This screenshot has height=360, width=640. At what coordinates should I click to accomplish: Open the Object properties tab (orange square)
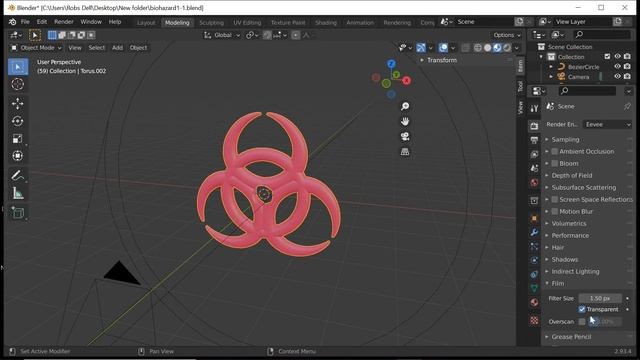(534, 218)
